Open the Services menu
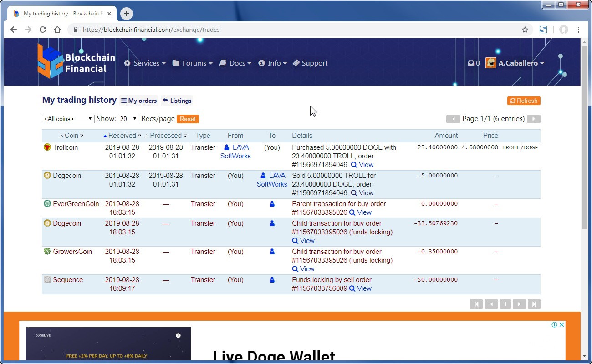The height and width of the screenshot is (364, 592). point(145,63)
